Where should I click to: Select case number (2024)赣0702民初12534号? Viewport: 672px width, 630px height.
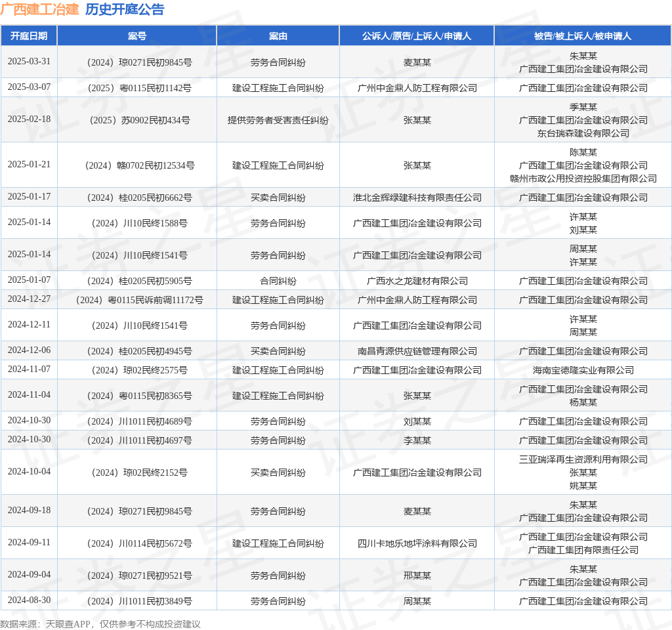(x=140, y=165)
